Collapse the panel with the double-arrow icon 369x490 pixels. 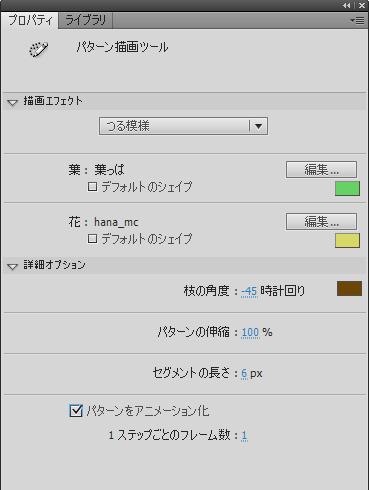[347, 5]
